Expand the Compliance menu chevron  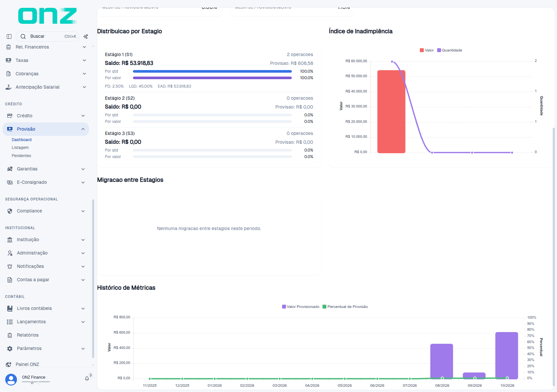83,211
